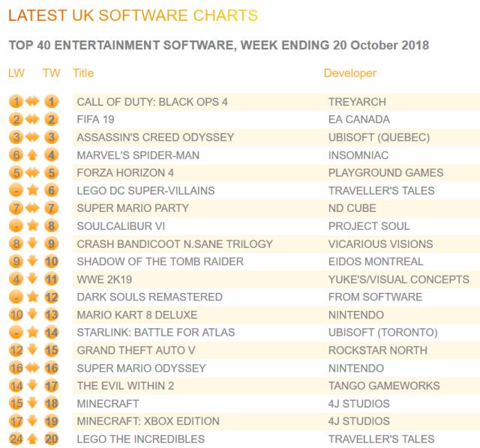Viewport: 480px width, 448px height.
Task: Click the LW column header
Action: point(16,73)
